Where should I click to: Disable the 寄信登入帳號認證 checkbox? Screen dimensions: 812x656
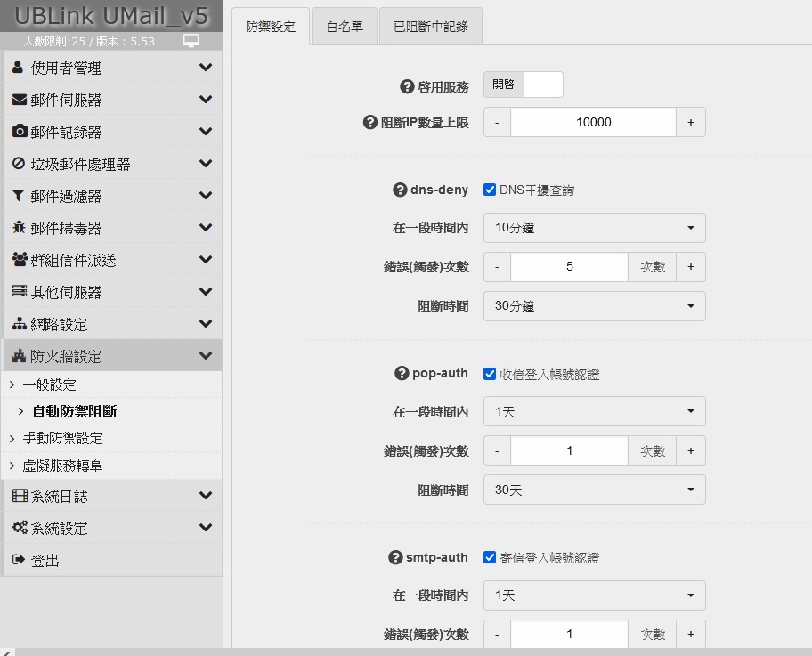tap(490, 557)
